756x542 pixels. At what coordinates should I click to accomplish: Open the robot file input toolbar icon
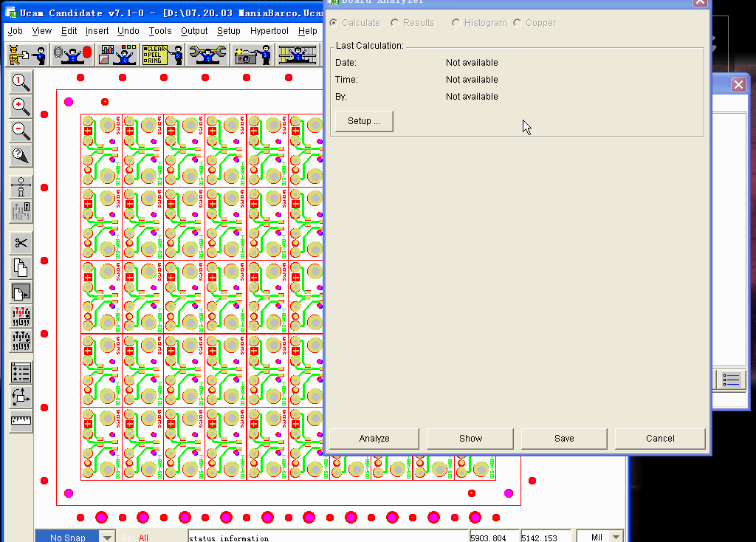tap(27, 55)
